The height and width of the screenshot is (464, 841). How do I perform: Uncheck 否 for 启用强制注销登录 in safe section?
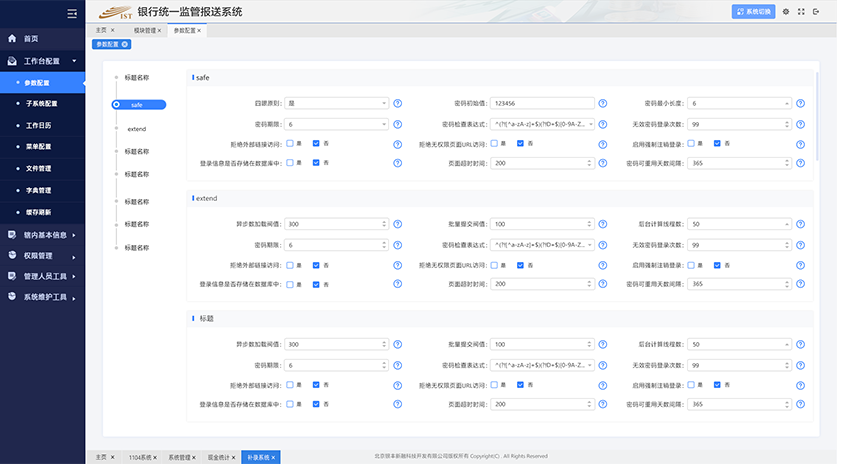(x=717, y=143)
